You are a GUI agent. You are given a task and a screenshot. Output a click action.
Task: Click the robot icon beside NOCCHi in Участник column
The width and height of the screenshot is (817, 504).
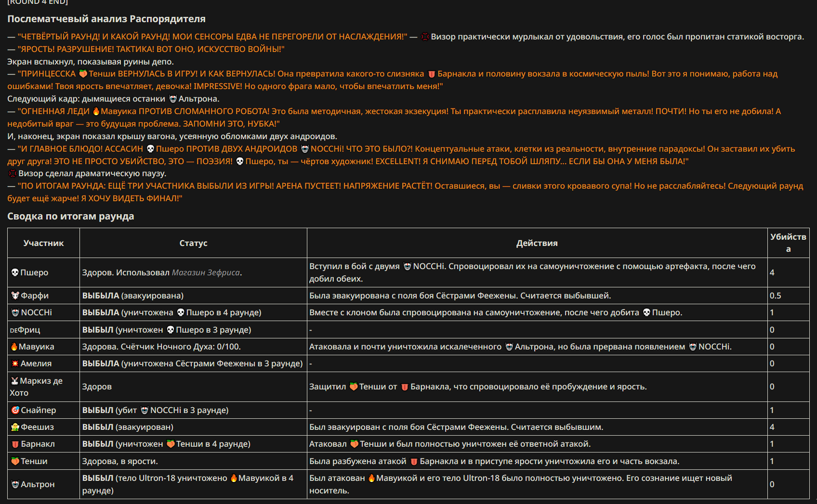15,312
